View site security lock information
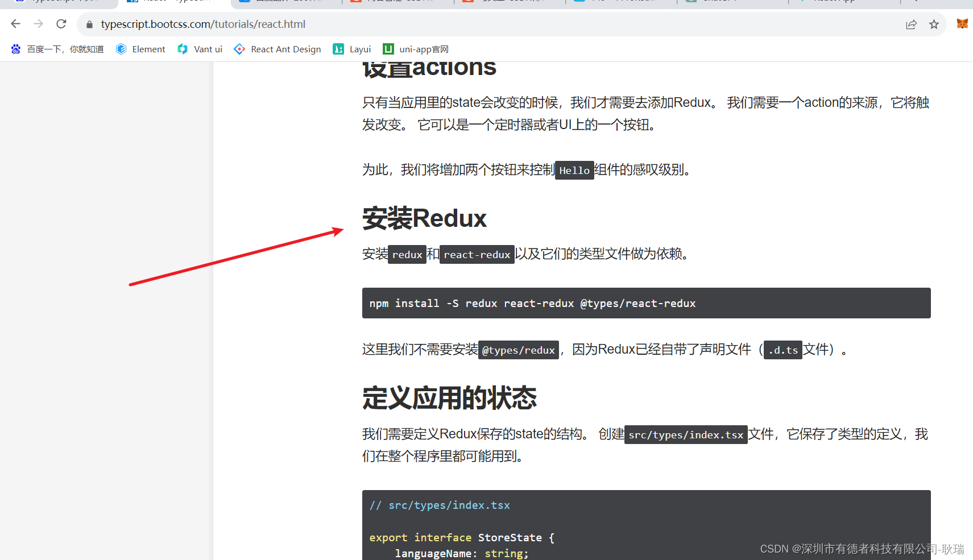Viewport: 973px width, 560px height. click(x=89, y=24)
